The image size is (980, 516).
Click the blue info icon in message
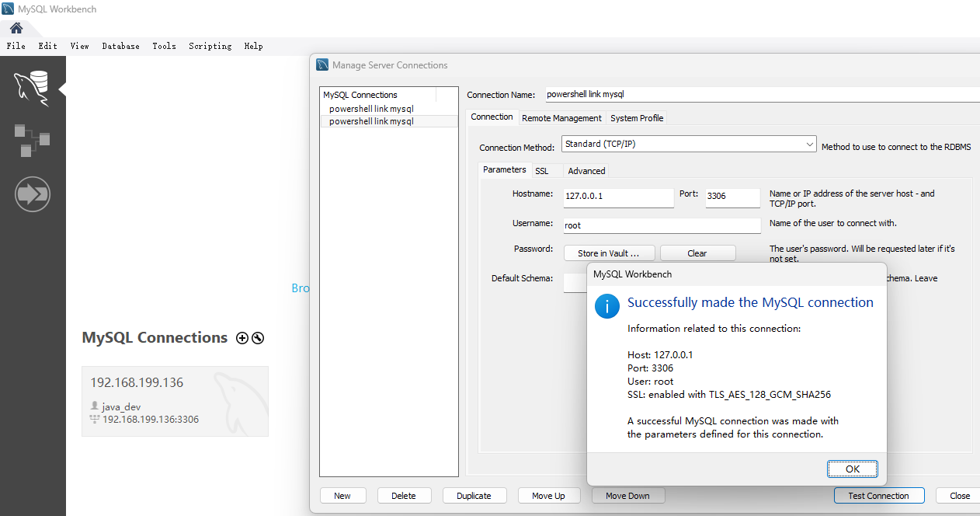click(607, 305)
